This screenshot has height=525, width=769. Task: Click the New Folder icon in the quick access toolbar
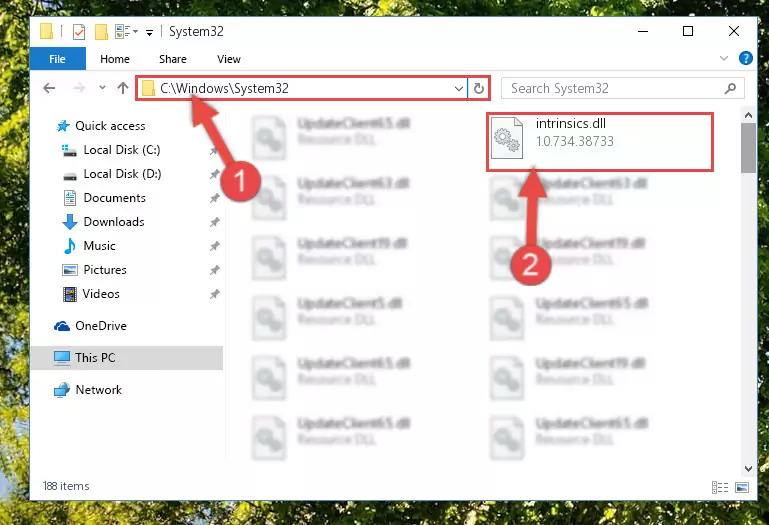[x=101, y=32]
